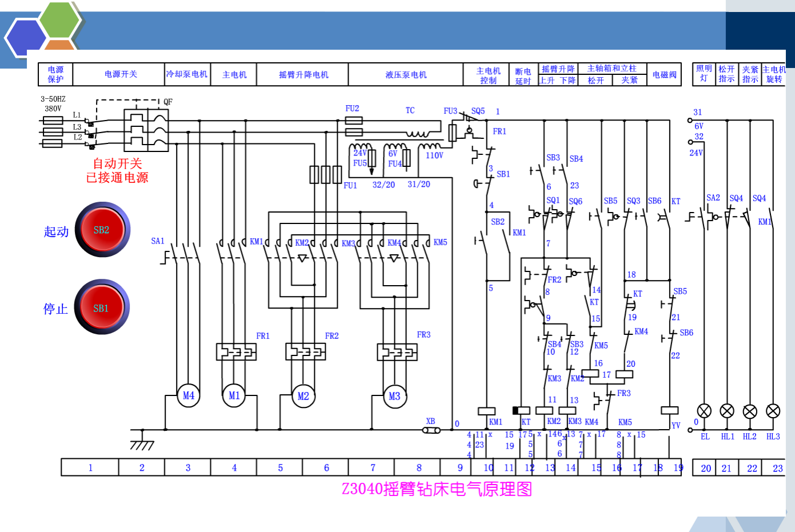Click the 摇臂升降电机 header cell

[x=303, y=74]
